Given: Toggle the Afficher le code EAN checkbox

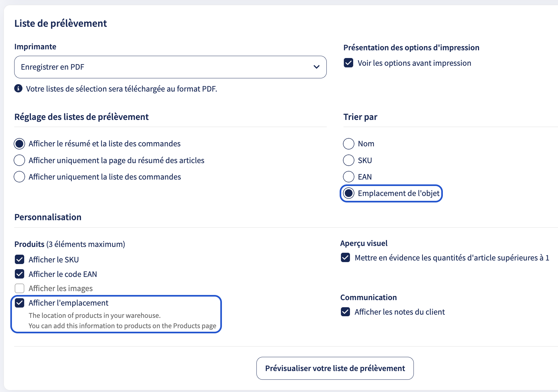Looking at the screenshot, I should [20, 274].
